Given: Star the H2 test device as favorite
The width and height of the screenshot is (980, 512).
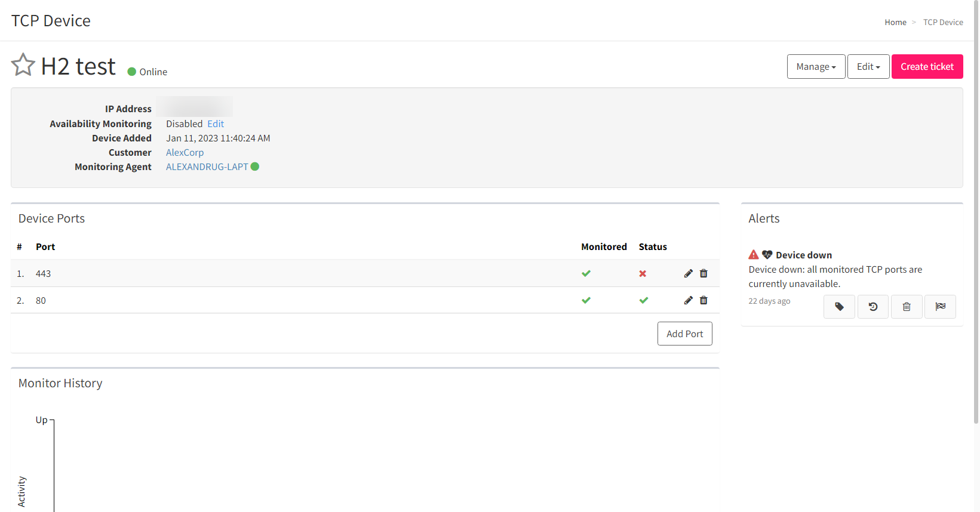Looking at the screenshot, I should [23, 65].
